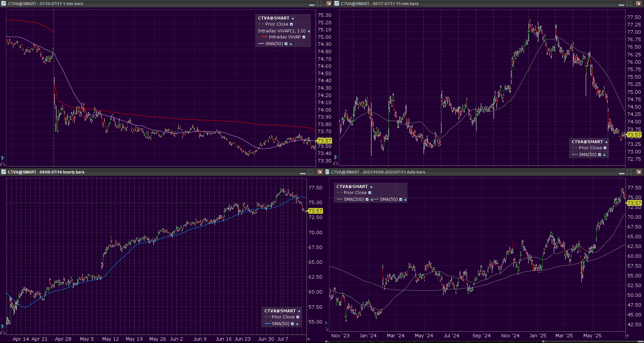Image resolution: width=644 pixels, height=343 pixels.
Task: Minimize the hourly bars chart panel
Action: 302,173
